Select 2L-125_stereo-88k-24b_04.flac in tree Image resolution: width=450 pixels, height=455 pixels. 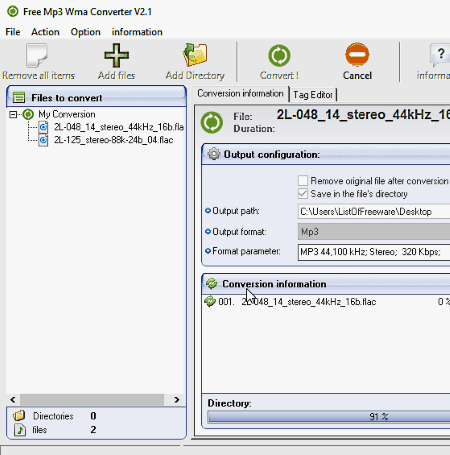113,140
